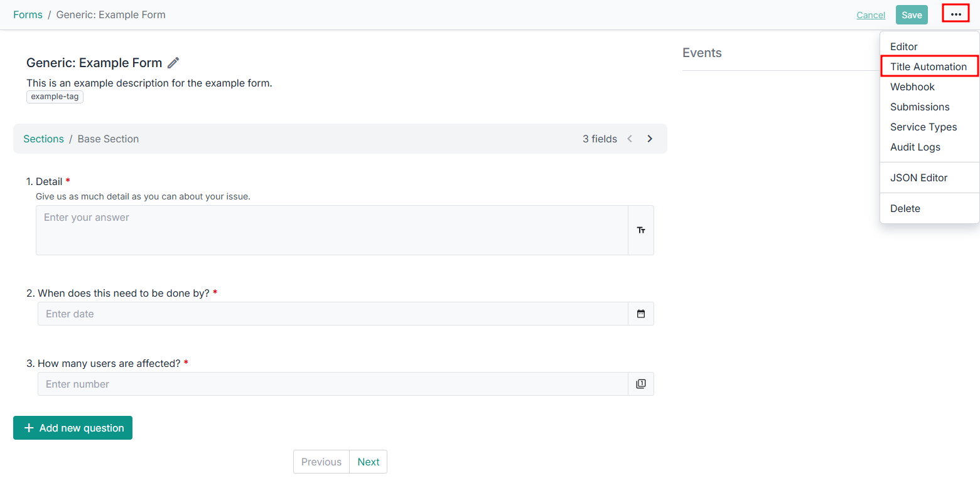Click the Next pagination button

369,462
